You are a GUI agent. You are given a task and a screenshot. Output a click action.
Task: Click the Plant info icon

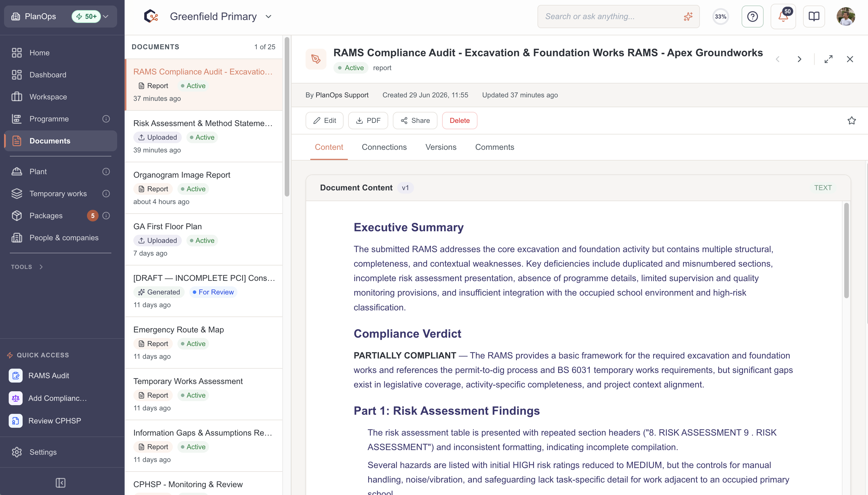pyautogui.click(x=106, y=172)
